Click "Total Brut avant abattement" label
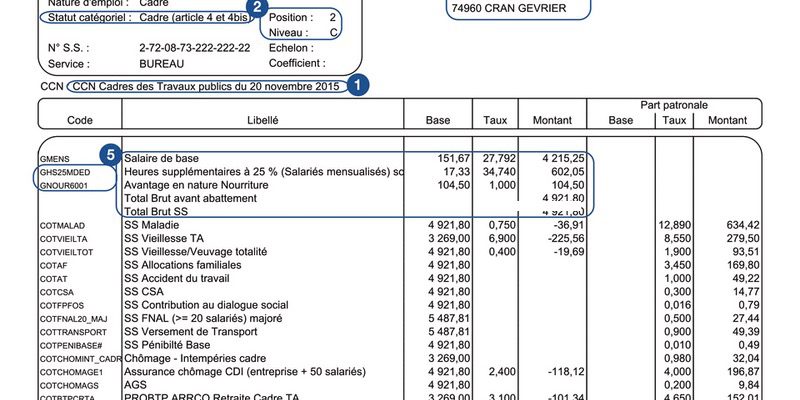Screen dimensions: 800x400 (x=190, y=198)
